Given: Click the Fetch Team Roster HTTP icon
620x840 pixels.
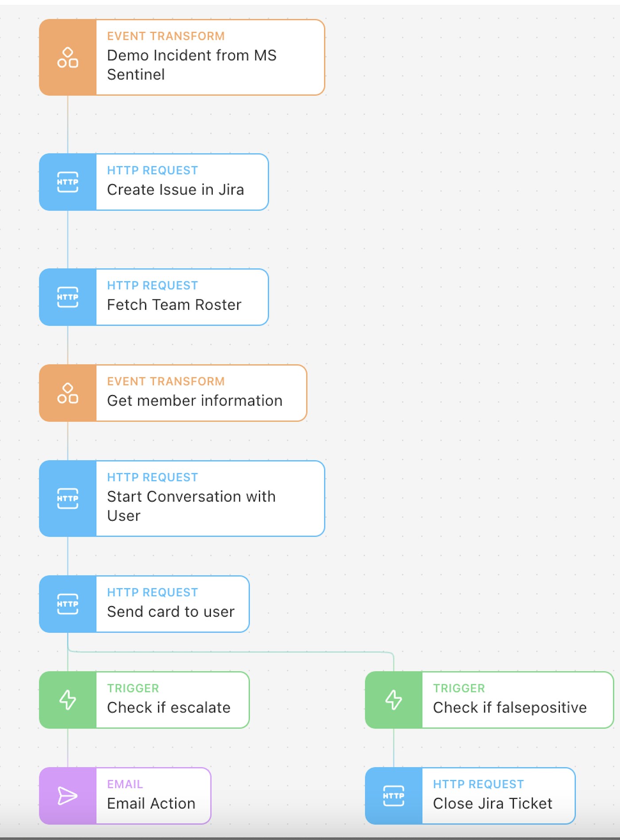Looking at the screenshot, I should [x=68, y=297].
